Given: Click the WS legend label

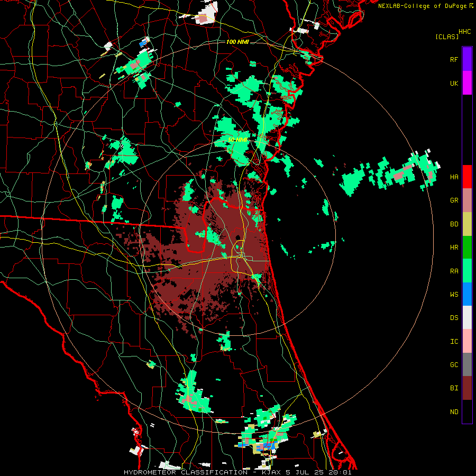Looking at the screenshot, I should click(x=454, y=295).
